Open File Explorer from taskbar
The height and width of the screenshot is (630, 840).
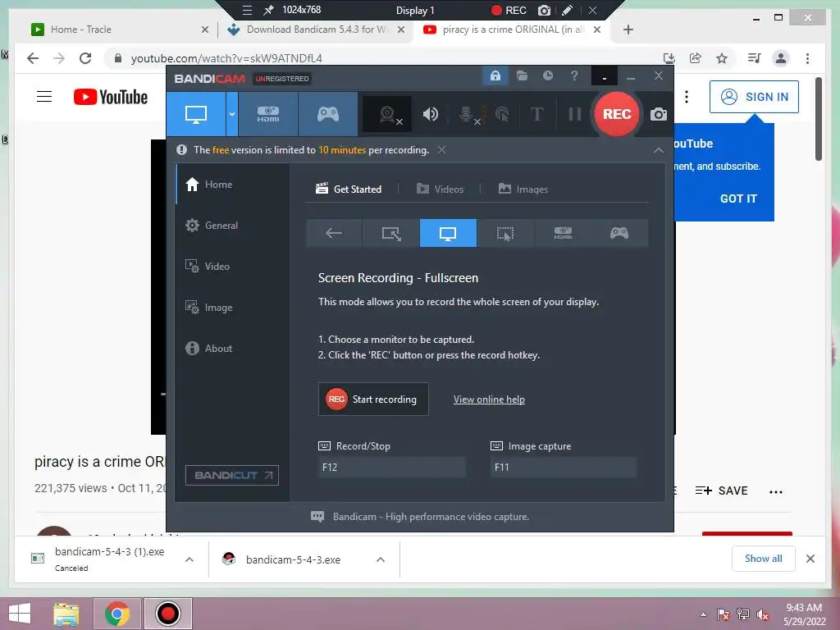point(66,614)
